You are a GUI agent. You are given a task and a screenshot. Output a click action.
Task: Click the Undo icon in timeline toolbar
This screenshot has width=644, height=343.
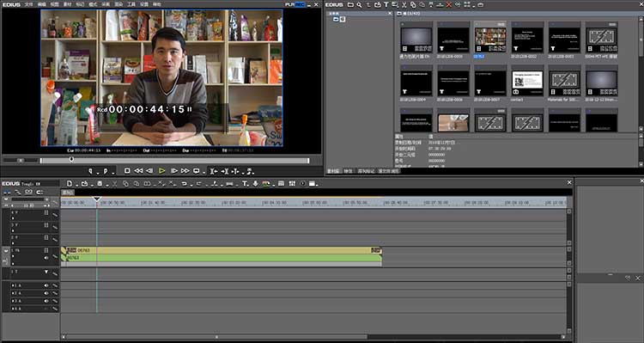coord(184,183)
